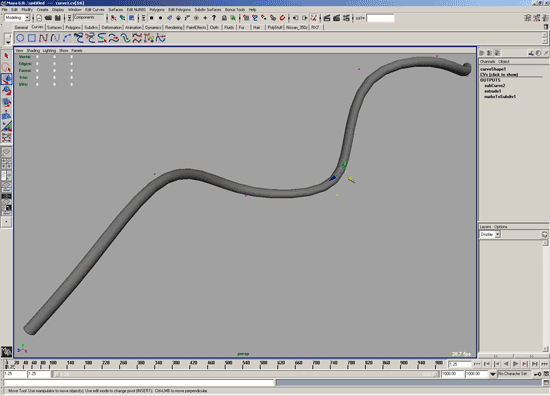Pick the Move tool in toolbox
This screenshot has height=396, width=550.
click(x=6, y=79)
